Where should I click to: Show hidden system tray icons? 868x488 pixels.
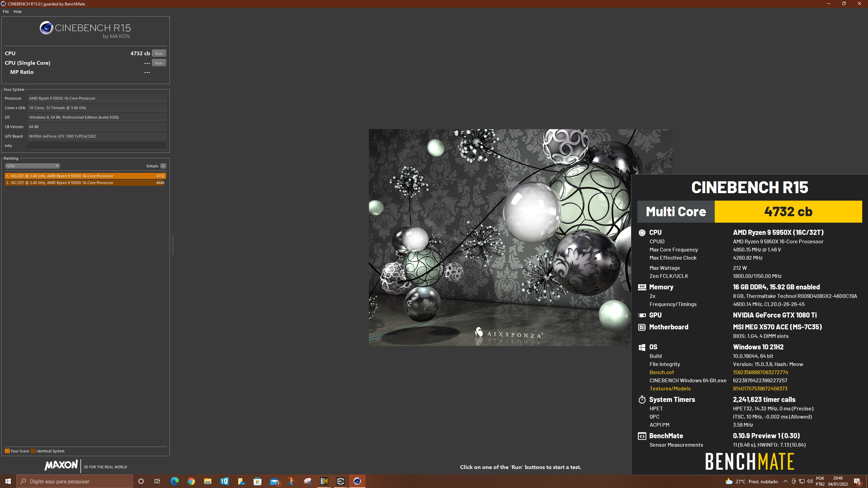(785, 481)
